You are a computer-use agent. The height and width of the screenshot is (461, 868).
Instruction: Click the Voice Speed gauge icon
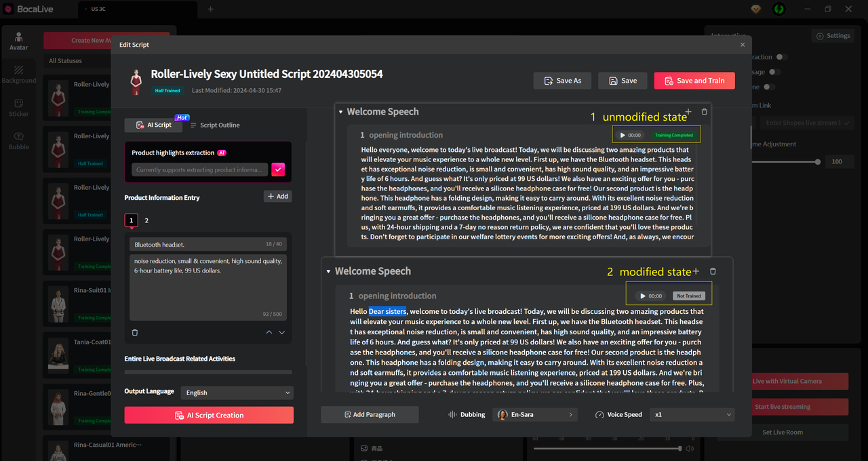599,414
